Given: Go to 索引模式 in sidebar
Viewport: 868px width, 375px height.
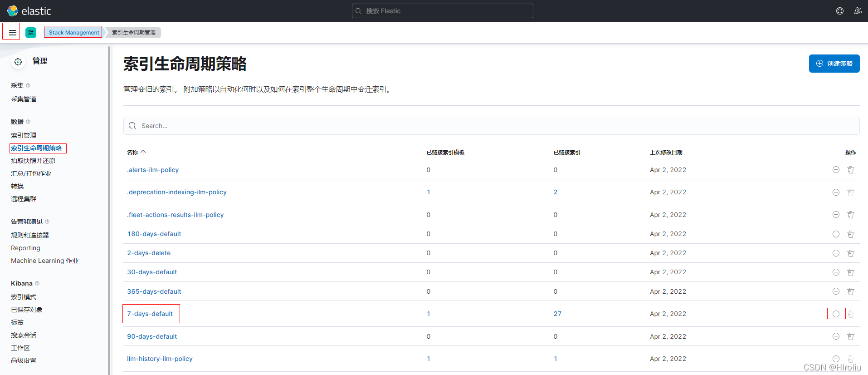Looking at the screenshot, I should click(x=24, y=297).
